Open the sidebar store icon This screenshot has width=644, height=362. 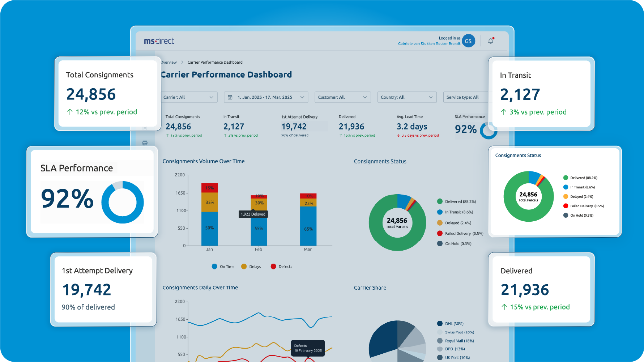[145, 143]
